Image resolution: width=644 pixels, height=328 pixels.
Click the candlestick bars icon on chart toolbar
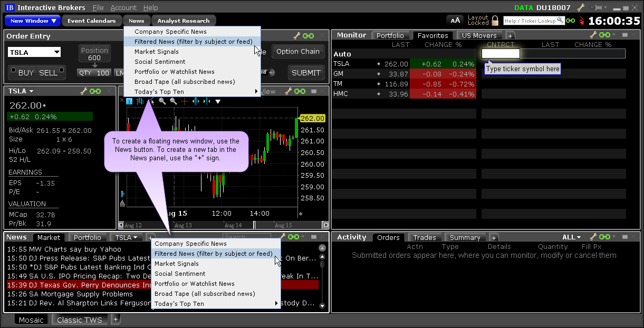coord(140,101)
